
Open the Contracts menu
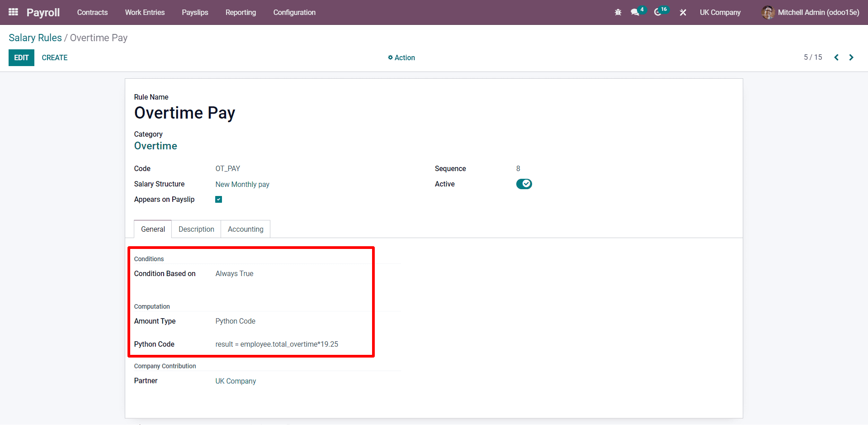92,12
